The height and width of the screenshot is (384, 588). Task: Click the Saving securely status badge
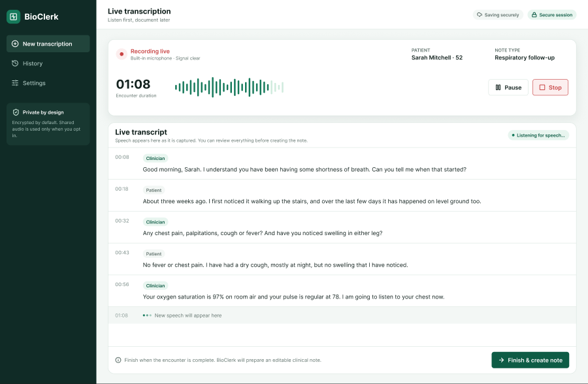coord(498,15)
